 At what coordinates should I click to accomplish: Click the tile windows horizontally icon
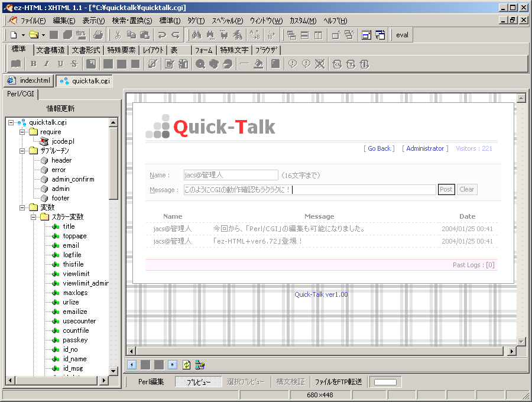(305, 35)
